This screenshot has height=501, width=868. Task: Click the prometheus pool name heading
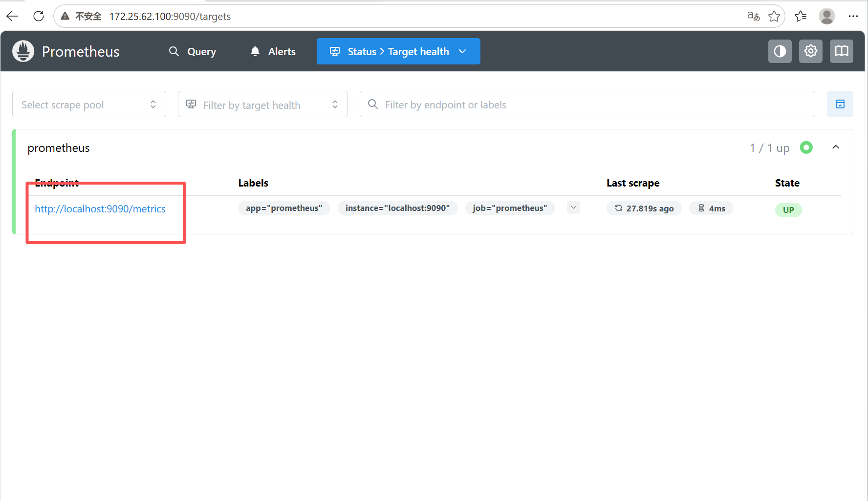[x=59, y=148]
